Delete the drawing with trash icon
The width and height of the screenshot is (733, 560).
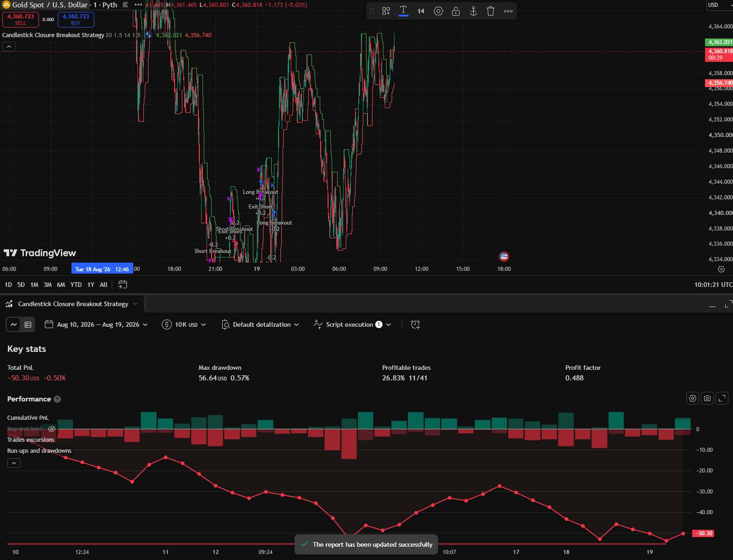point(491,11)
